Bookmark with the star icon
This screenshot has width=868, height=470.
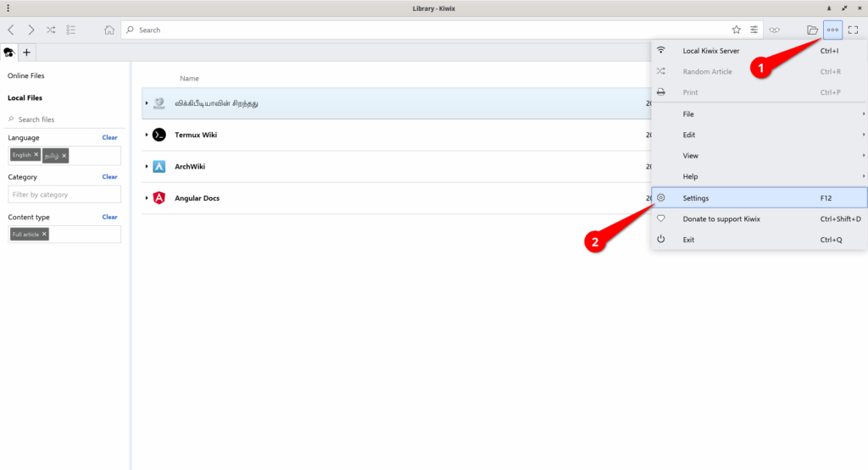737,30
